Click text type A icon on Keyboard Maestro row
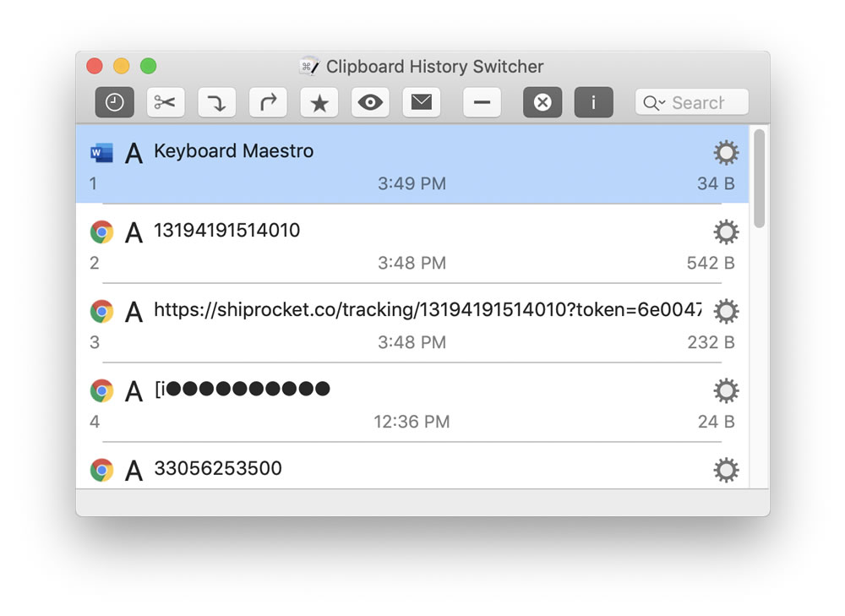Screen dimensions: 845x616 click(x=134, y=153)
